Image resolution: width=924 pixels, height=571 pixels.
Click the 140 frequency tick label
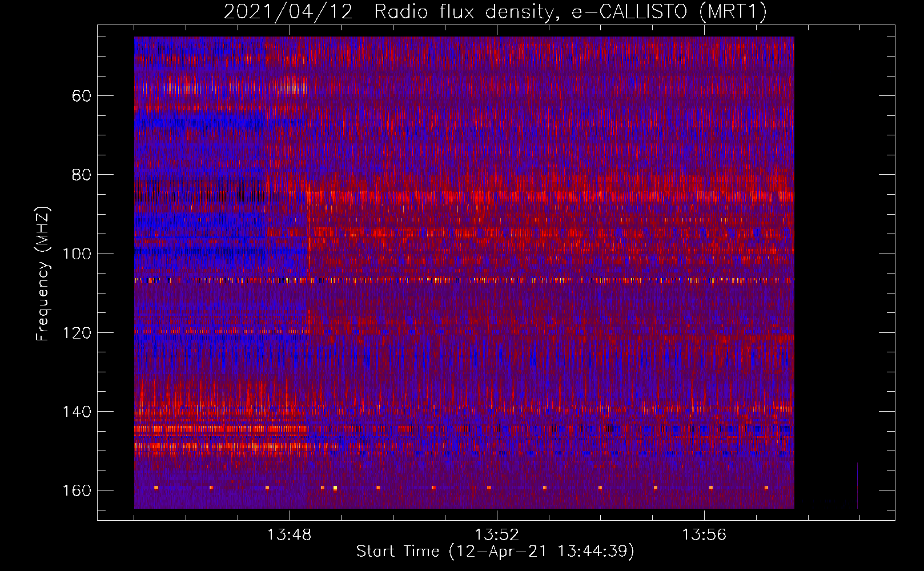(x=77, y=412)
